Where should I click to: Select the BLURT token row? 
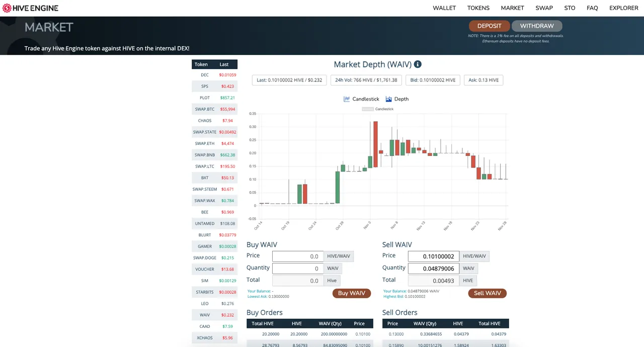[x=214, y=235]
